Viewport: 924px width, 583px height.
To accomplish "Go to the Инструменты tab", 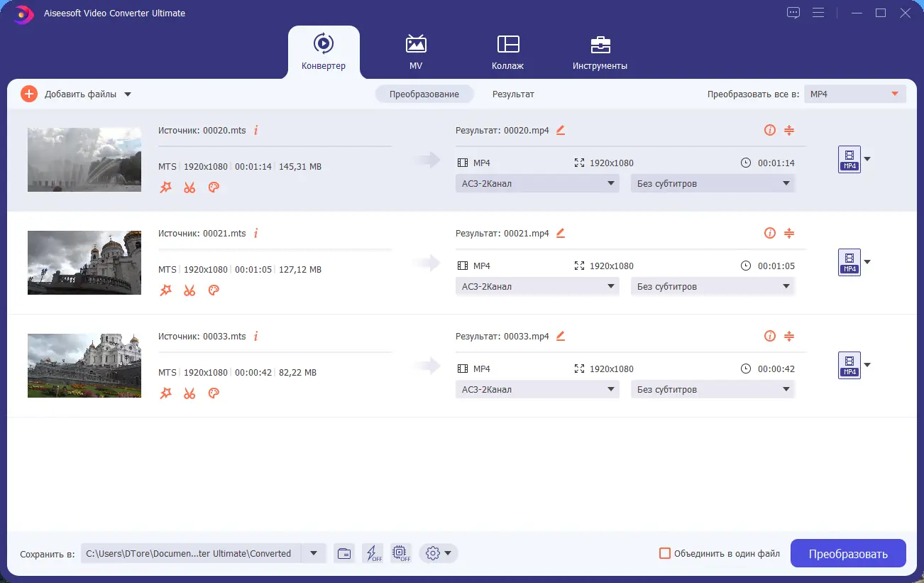I will [600, 52].
